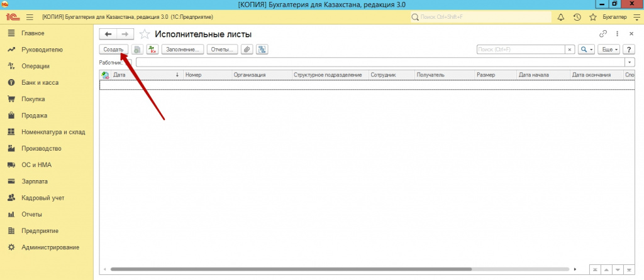The height and width of the screenshot is (280, 644).
Task: Open the Заполнение dropdown menu
Action: tap(182, 49)
